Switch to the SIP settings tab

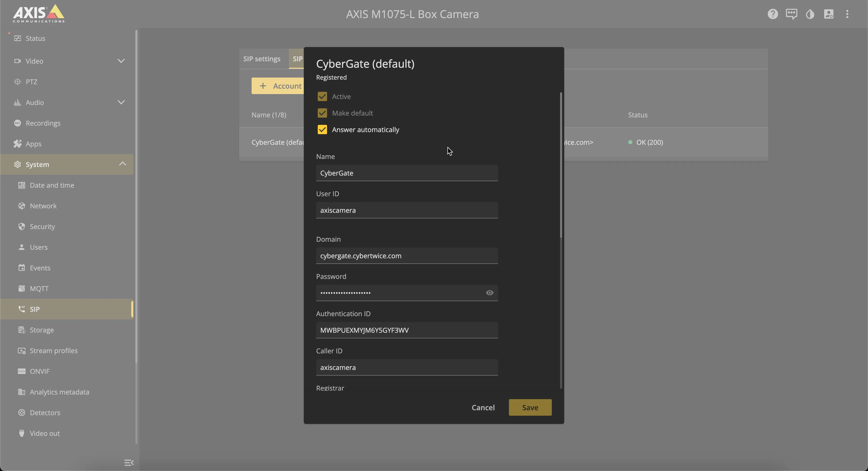coord(262,59)
